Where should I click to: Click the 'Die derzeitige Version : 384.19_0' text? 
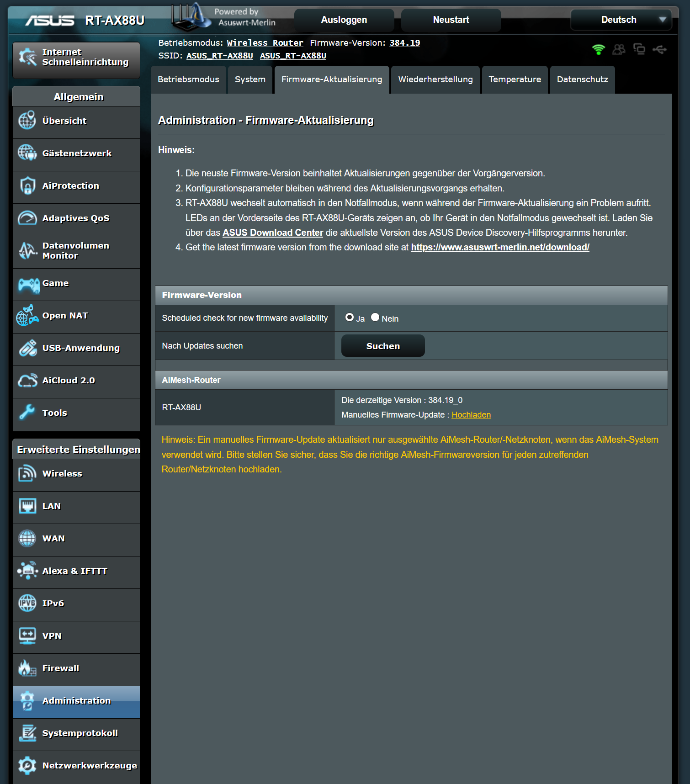coord(402,400)
